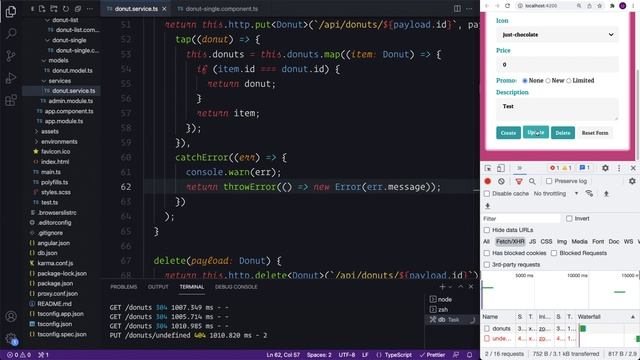Viewport: 640px width, 360px height.
Task: Clear the network log
Action: coord(501,181)
